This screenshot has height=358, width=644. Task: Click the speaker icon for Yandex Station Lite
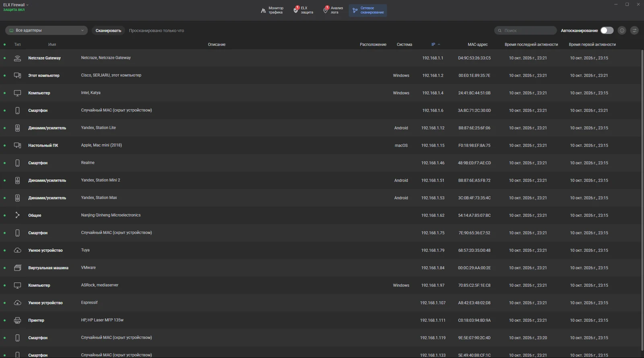pyautogui.click(x=17, y=128)
